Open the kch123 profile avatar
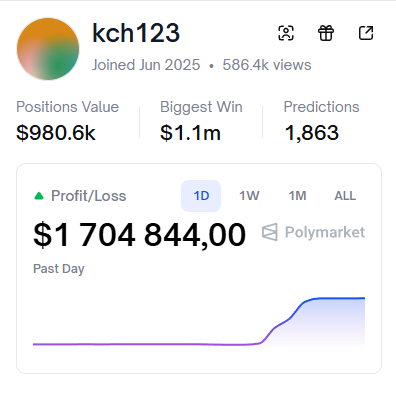The image size is (396, 405). [48, 49]
